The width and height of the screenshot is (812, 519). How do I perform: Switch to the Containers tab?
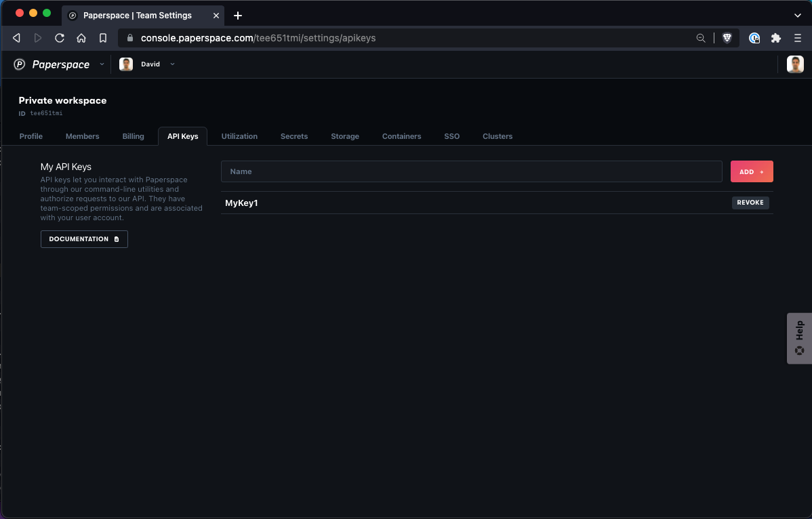pos(401,136)
